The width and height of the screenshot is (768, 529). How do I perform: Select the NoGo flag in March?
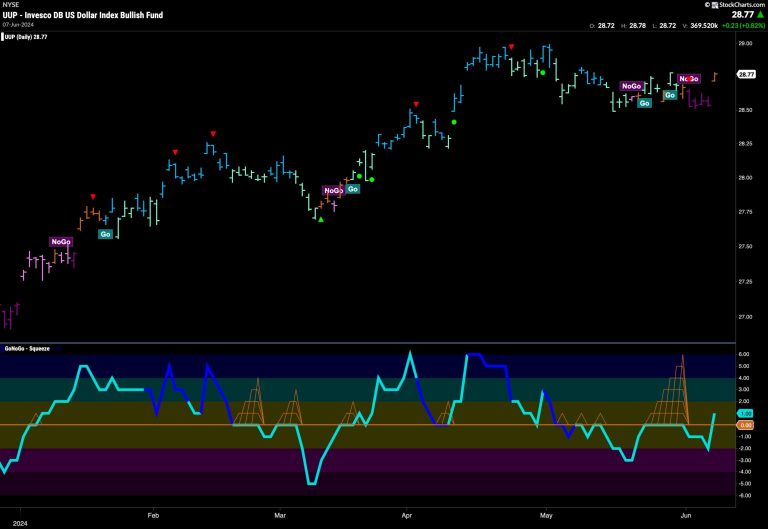pos(333,191)
